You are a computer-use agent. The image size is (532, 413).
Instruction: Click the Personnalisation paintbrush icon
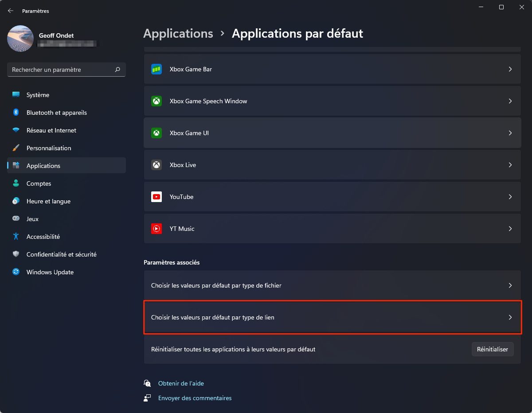16,148
